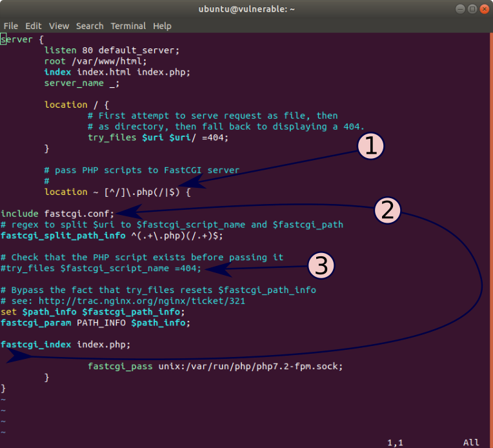Open the File menu
493x448 pixels.
click(x=10, y=26)
